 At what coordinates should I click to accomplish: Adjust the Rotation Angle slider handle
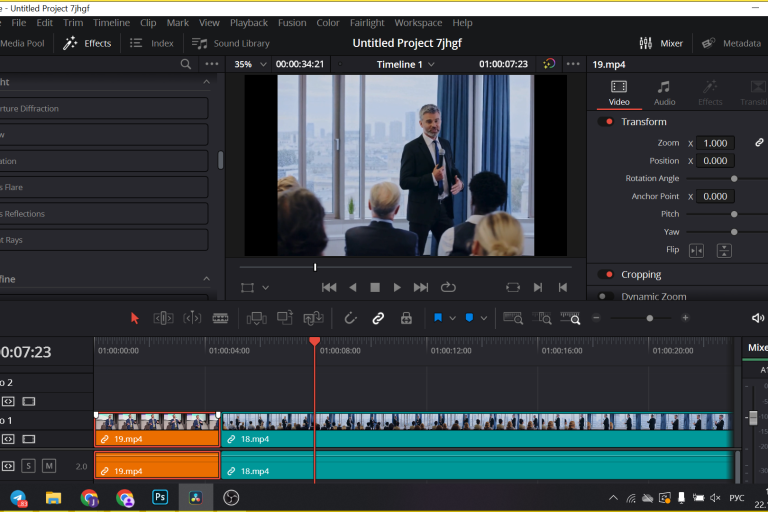click(x=734, y=178)
